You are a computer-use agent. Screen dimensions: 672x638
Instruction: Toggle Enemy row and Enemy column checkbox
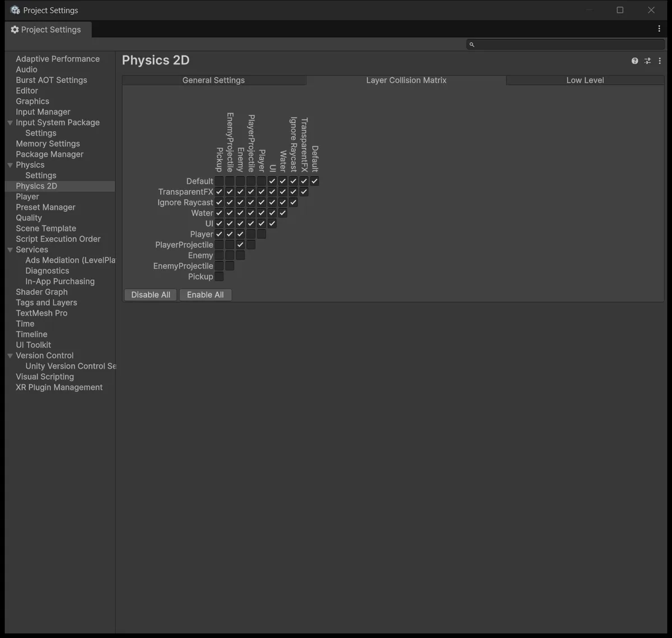tap(240, 256)
